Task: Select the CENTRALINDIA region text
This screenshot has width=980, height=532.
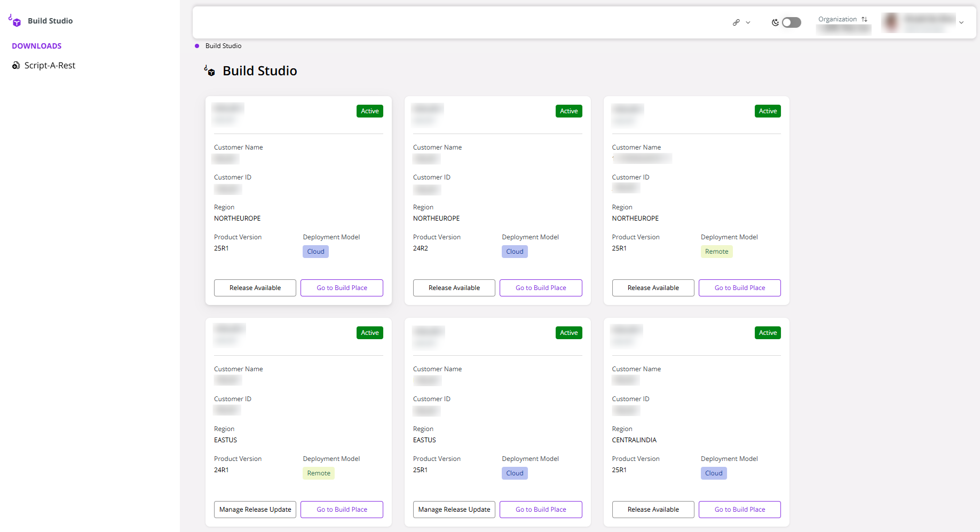Action: pos(634,440)
